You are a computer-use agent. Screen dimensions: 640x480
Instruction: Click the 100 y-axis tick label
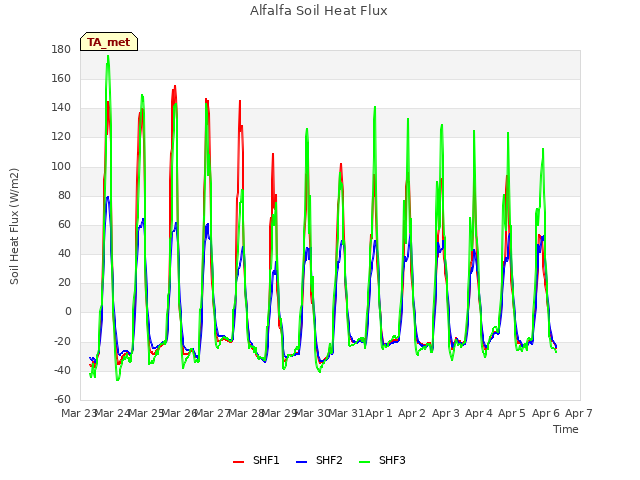coord(61,166)
